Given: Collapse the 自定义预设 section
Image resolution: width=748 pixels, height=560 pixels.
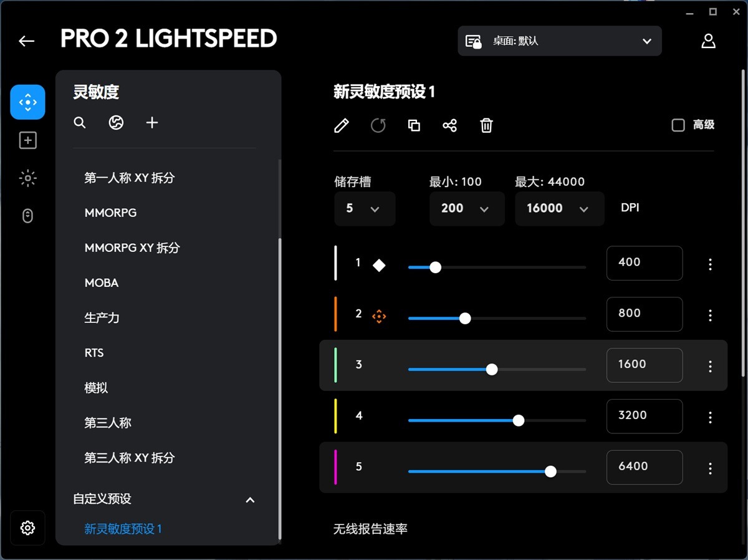Looking at the screenshot, I should tap(250, 500).
